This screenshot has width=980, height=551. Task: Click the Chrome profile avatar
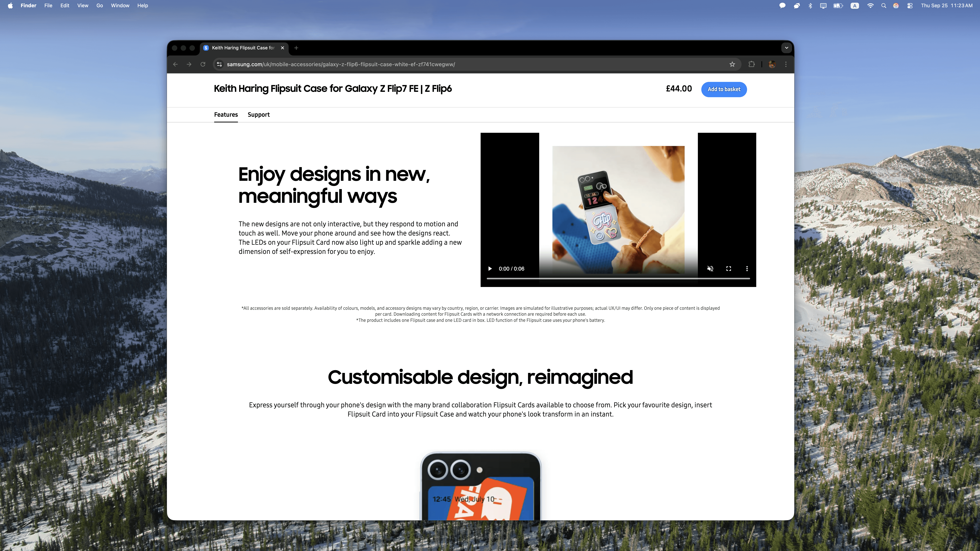click(x=772, y=64)
